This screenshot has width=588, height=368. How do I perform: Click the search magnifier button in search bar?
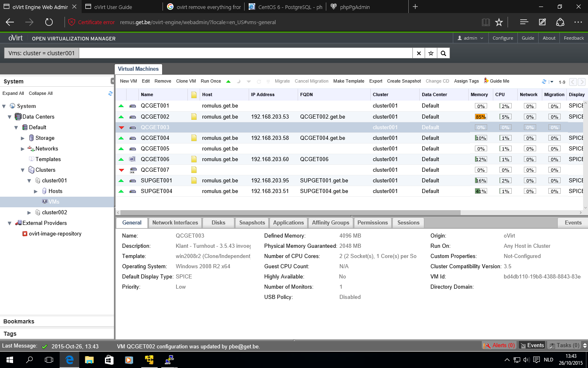point(443,53)
